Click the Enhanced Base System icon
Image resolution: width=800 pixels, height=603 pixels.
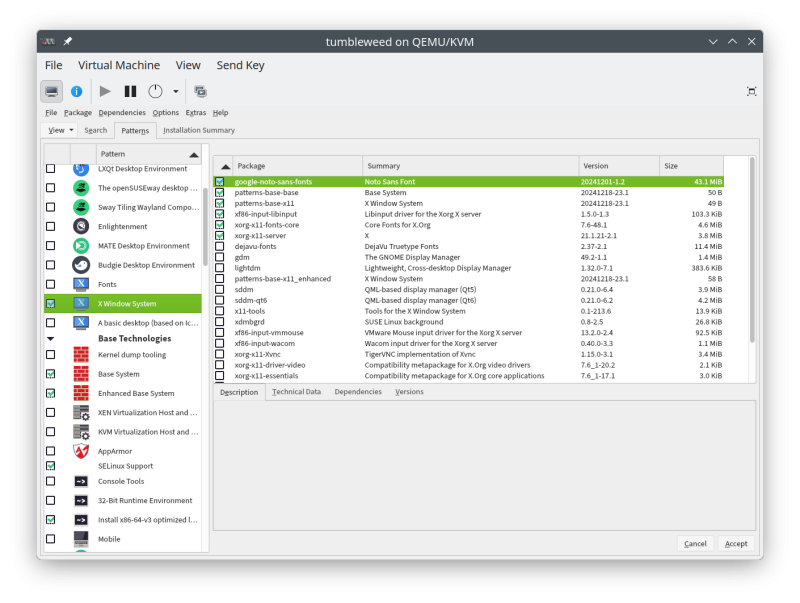[81, 393]
